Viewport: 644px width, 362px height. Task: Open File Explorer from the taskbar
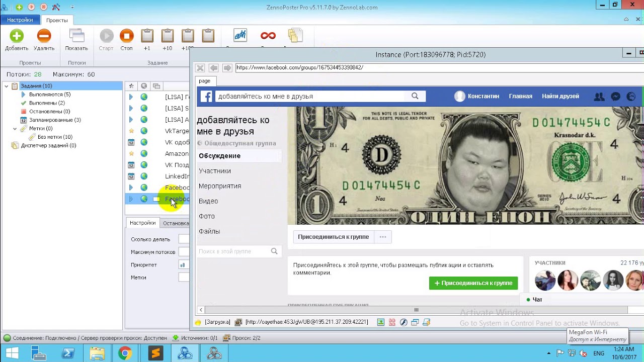point(97,353)
